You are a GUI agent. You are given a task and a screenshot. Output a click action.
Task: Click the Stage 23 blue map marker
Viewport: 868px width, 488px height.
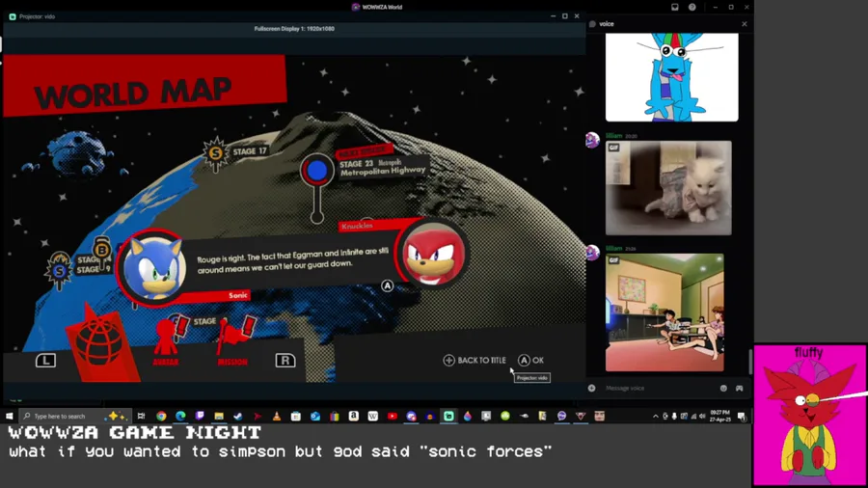pos(317,171)
